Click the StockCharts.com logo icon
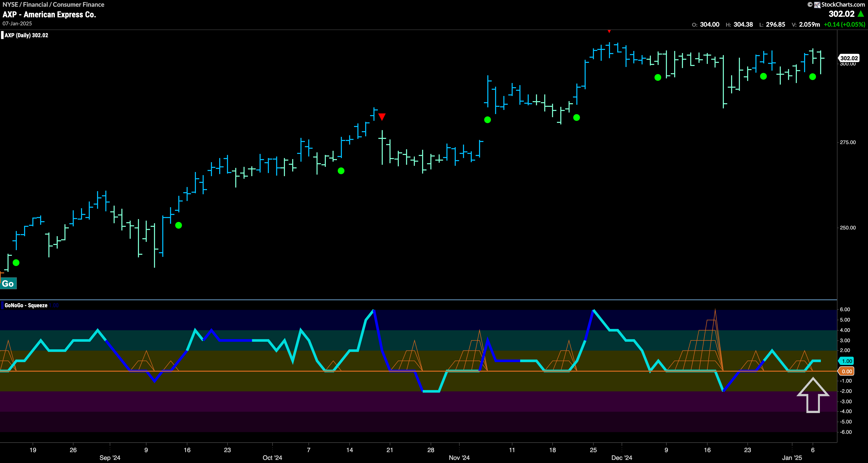Image resolution: width=868 pixels, height=463 pixels. (817, 5)
